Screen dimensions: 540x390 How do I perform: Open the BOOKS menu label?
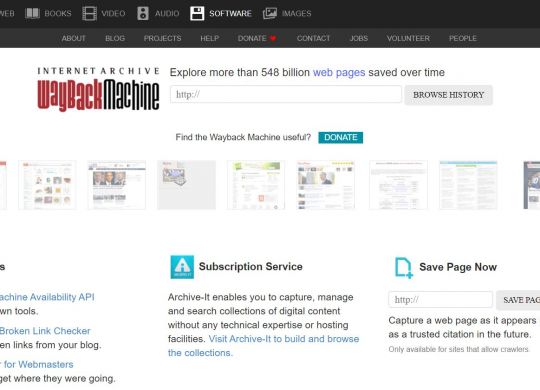click(x=58, y=13)
